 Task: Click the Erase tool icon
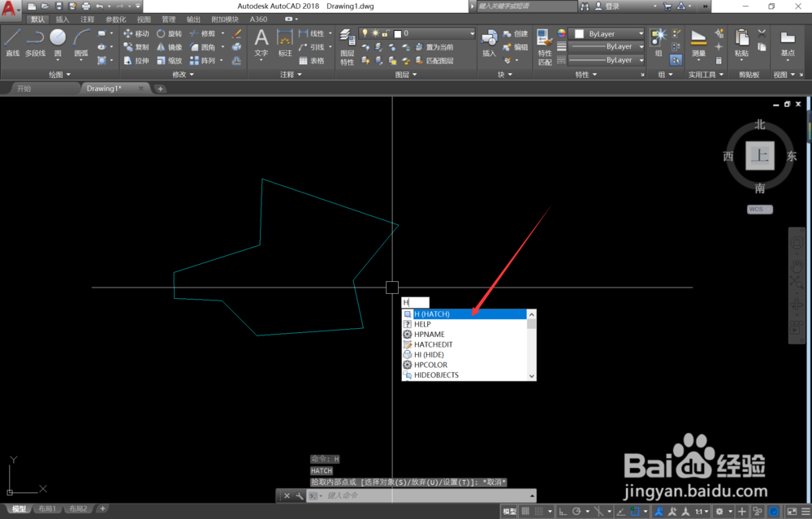[236, 33]
